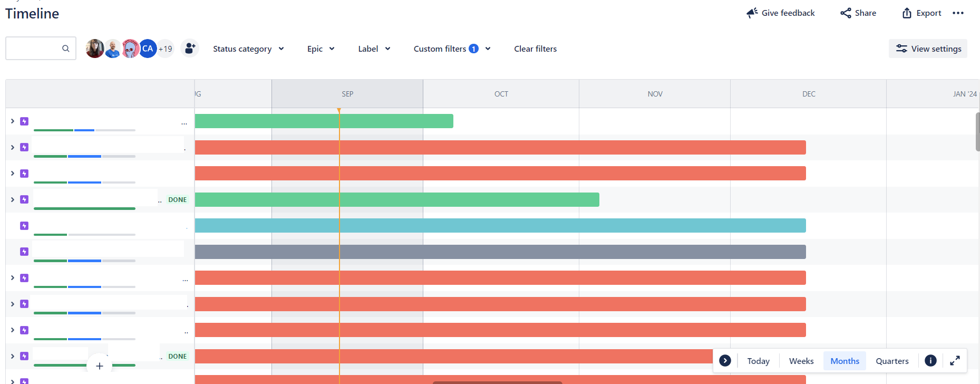Enter fullscreen with the expand arrows icon
This screenshot has height=384, width=980.
(955, 361)
